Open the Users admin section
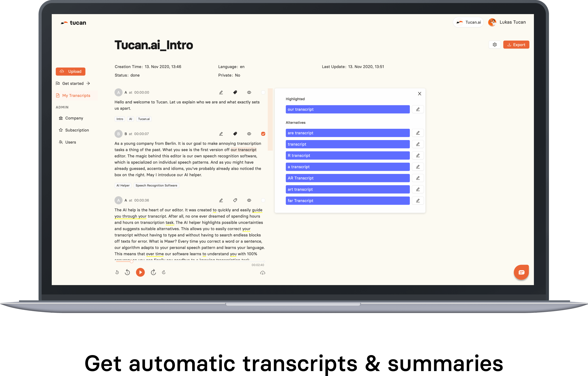This screenshot has height=376, width=588. click(70, 142)
